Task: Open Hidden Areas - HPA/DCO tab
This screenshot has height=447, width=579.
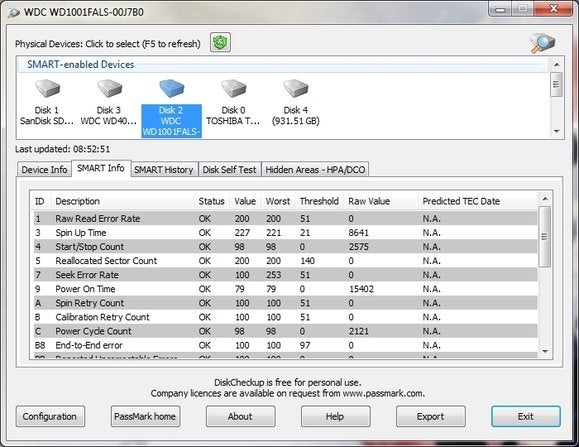Action: pos(315,169)
